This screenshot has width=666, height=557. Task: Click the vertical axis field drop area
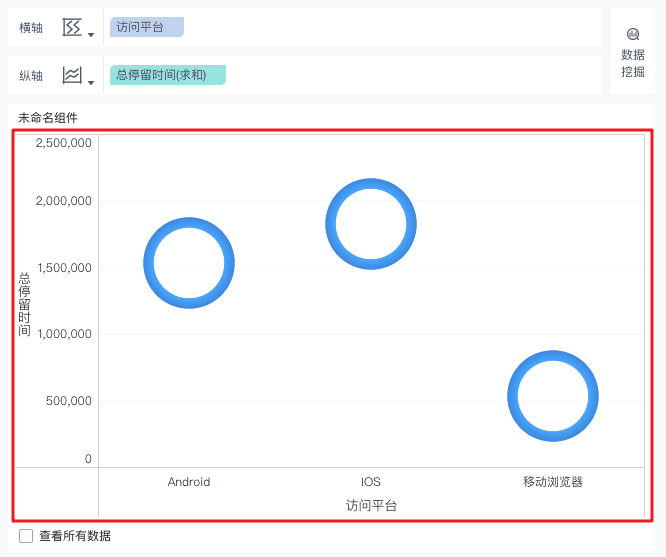pyautogui.click(x=353, y=75)
